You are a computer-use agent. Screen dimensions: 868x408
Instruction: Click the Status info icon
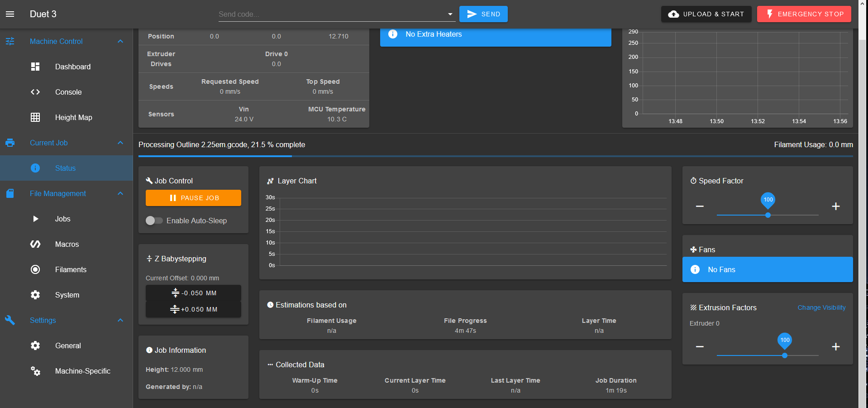coord(35,168)
